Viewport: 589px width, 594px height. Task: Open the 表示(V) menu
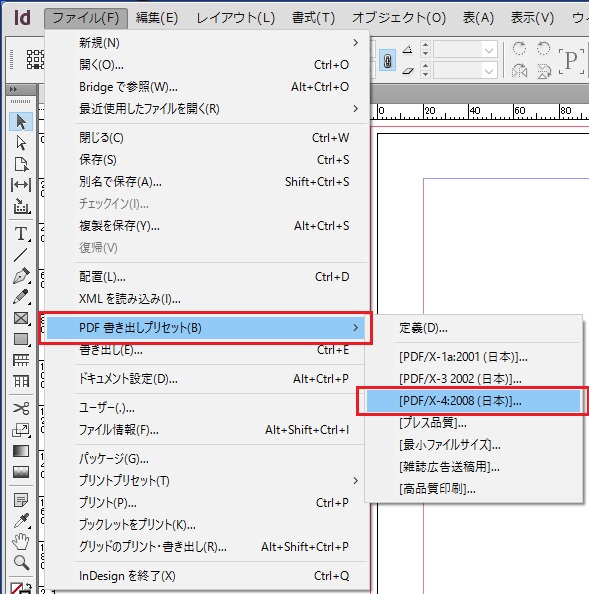(532, 18)
